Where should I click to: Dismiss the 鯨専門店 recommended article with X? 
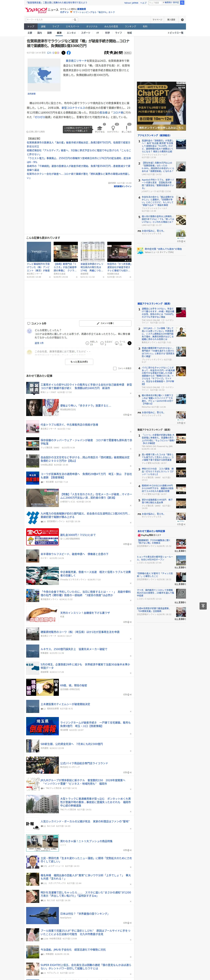(x=77, y=277)
